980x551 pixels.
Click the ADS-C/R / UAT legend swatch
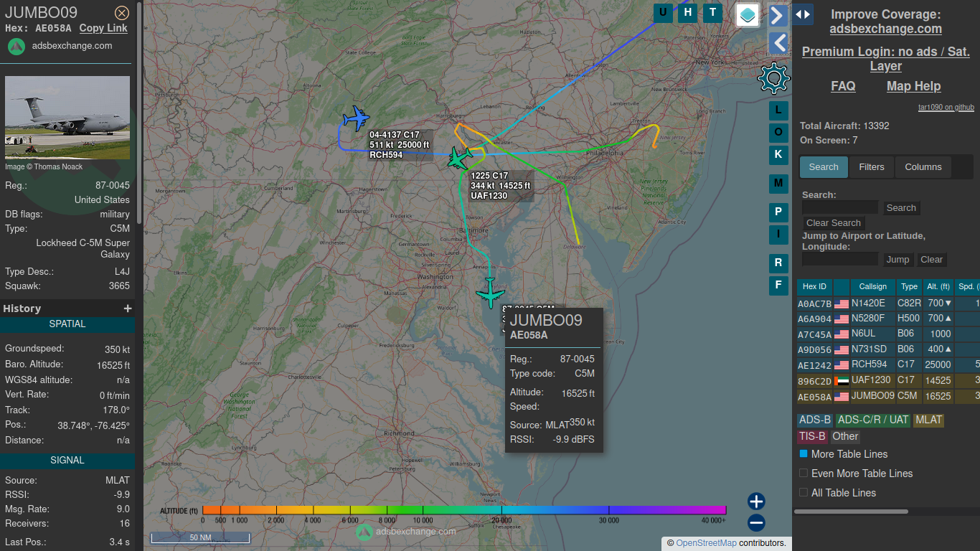click(x=873, y=420)
